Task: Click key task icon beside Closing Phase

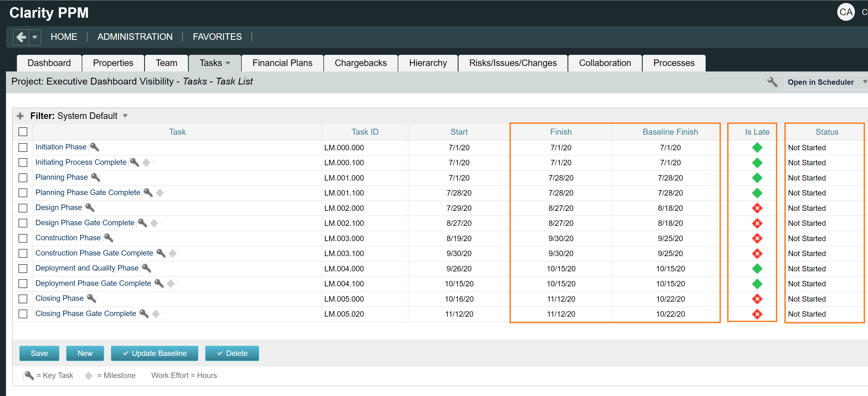Action: [x=91, y=298]
